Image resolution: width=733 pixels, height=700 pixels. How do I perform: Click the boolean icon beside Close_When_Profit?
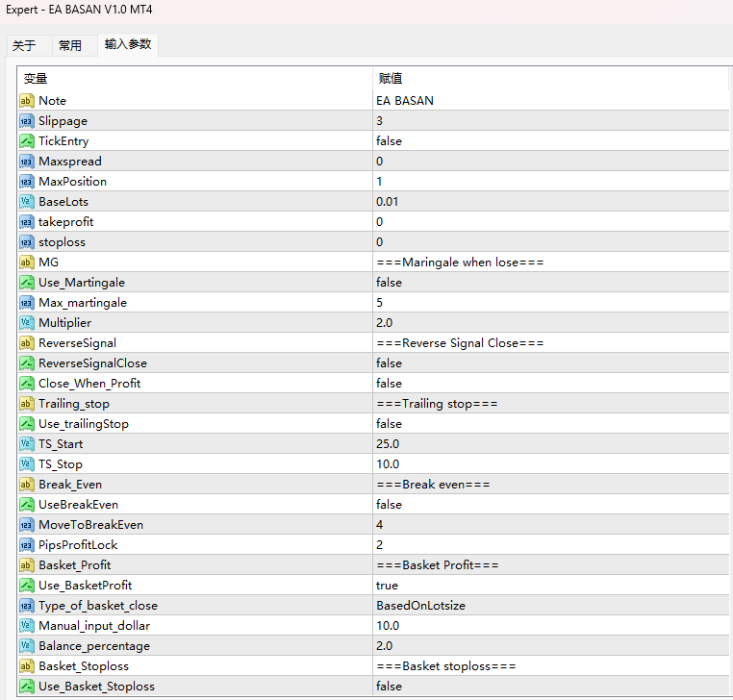click(26, 384)
